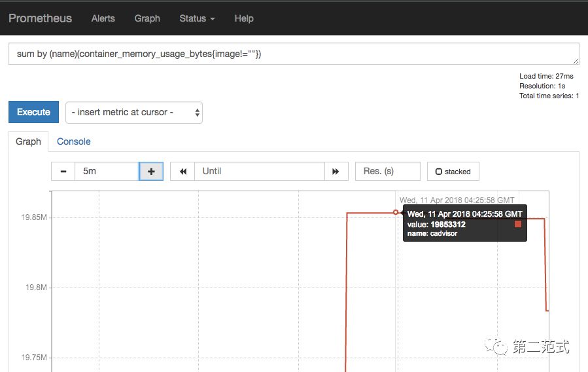Click the red cadvisor series color swatch
This screenshot has height=372, width=588.
518,224
